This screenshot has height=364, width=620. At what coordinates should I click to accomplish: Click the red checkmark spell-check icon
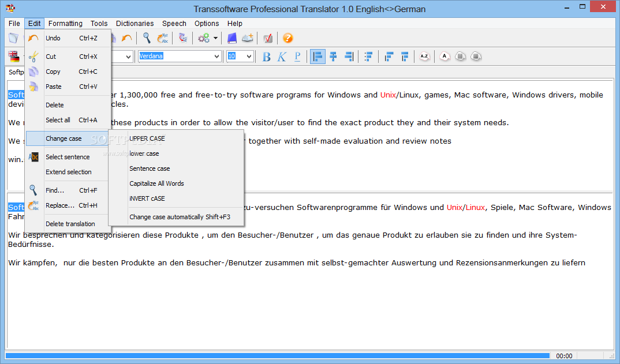click(x=268, y=38)
